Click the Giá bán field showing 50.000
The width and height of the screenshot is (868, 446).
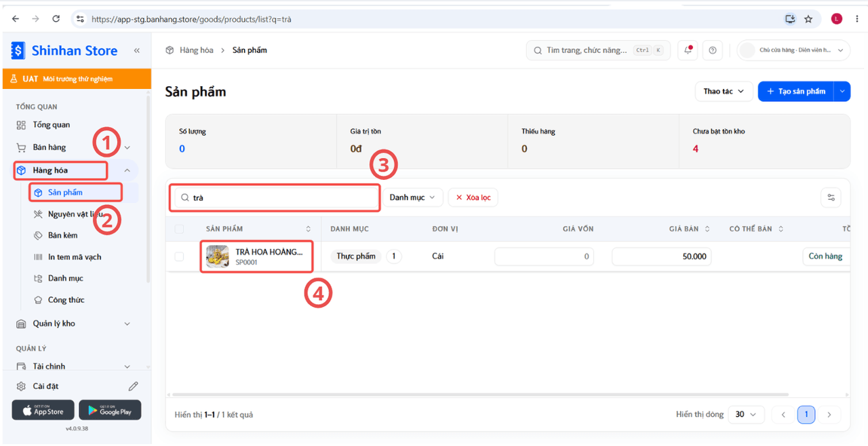click(x=661, y=257)
